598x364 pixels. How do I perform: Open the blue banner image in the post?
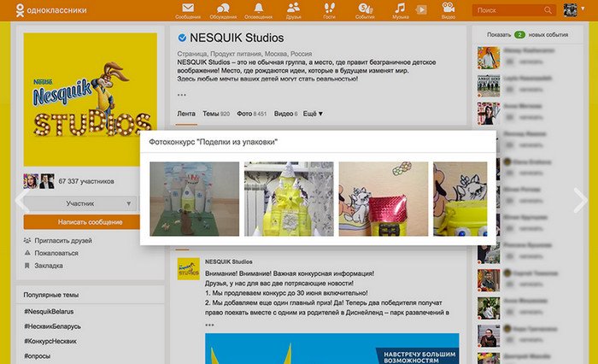(331, 349)
